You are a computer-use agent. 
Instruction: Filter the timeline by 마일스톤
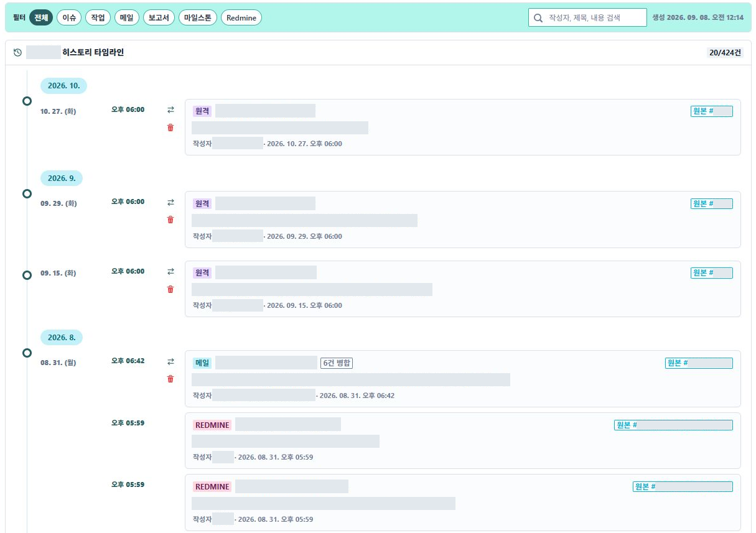tap(198, 18)
